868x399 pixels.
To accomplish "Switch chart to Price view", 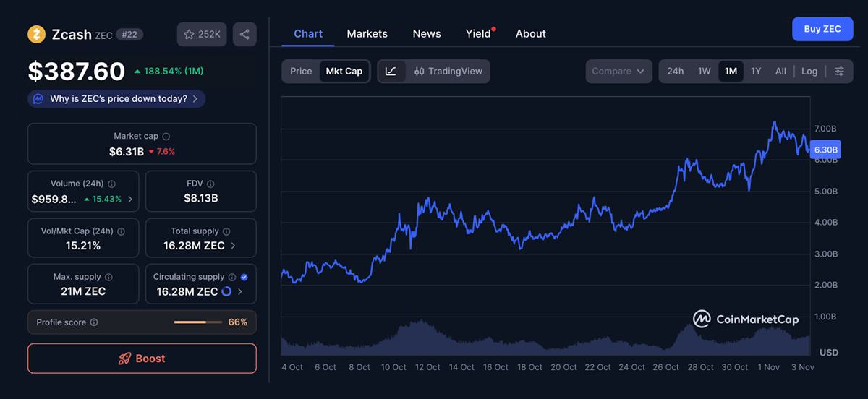I will click(x=301, y=72).
